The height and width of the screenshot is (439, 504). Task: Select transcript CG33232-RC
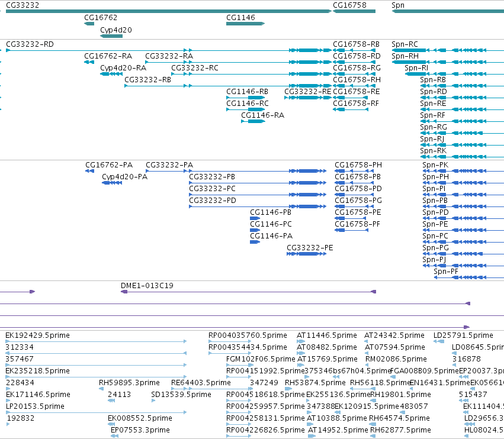pyautogui.click(x=195, y=68)
